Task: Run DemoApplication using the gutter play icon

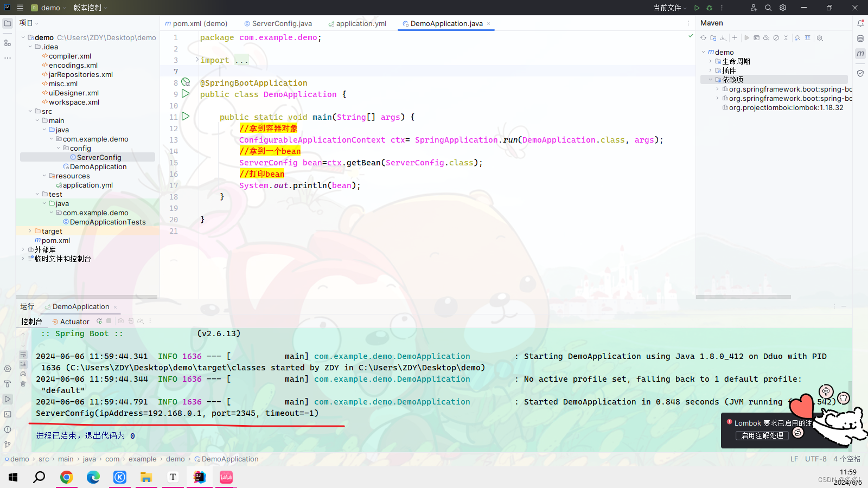Action: [186, 93]
